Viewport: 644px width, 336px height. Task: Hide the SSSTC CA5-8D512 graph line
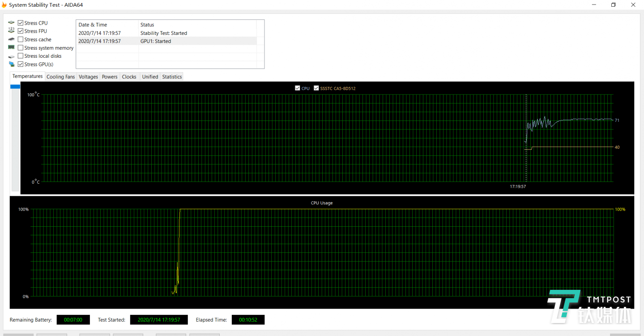click(316, 88)
